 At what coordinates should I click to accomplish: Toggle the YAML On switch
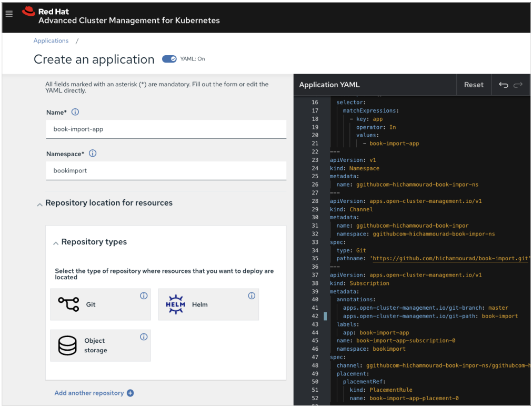(169, 59)
